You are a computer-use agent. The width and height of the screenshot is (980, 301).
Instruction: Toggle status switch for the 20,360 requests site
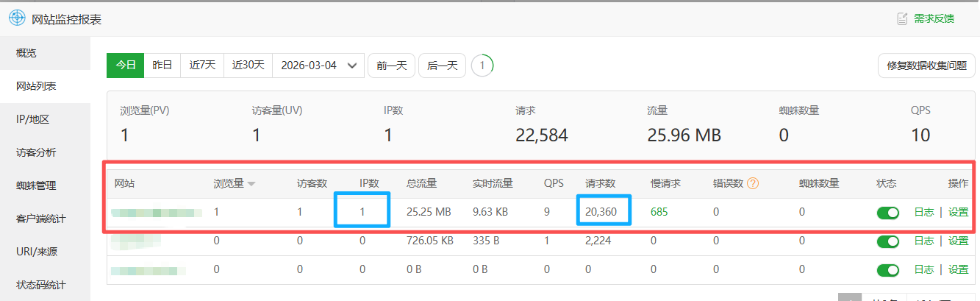tap(888, 212)
